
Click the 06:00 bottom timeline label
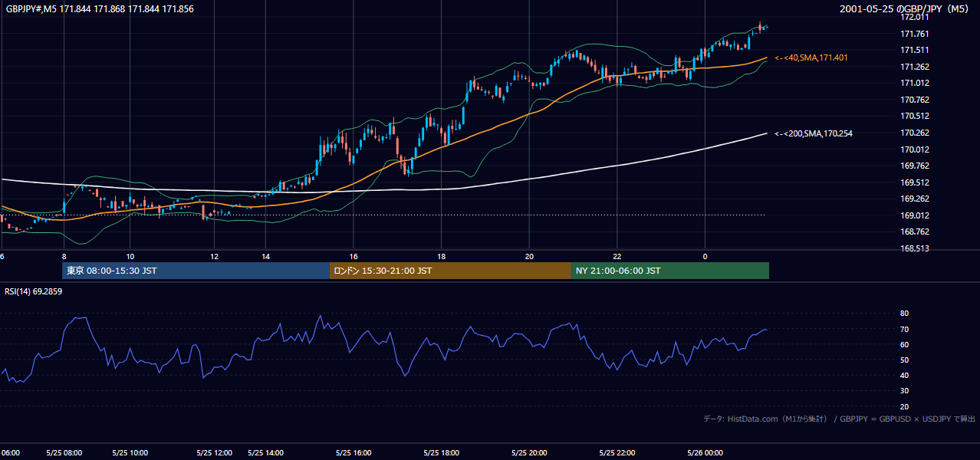tap(10, 452)
